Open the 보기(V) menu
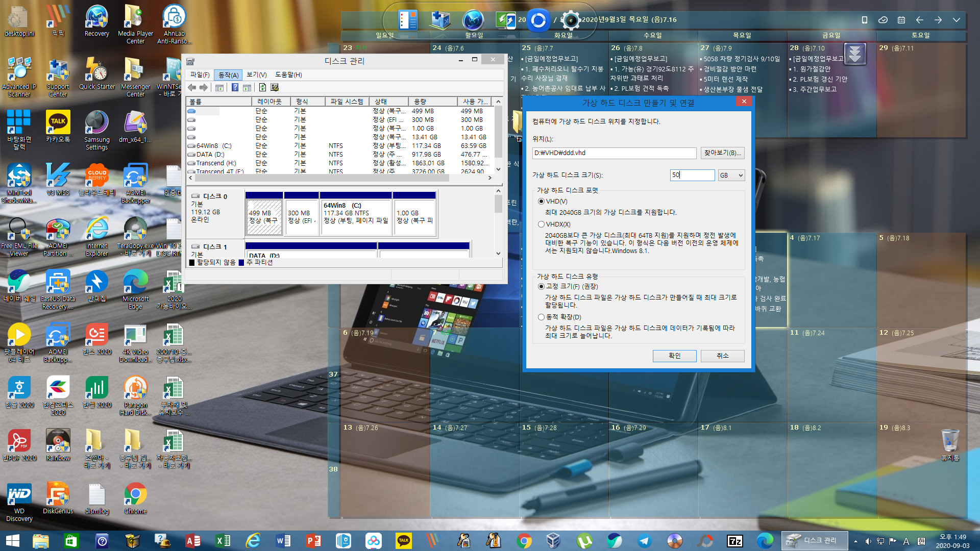 point(257,74)
